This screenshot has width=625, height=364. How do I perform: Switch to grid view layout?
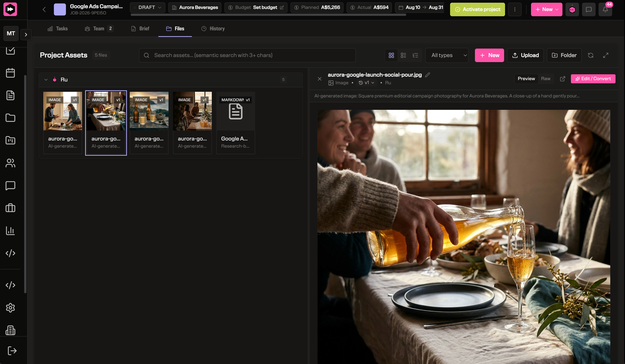(391, 55)
